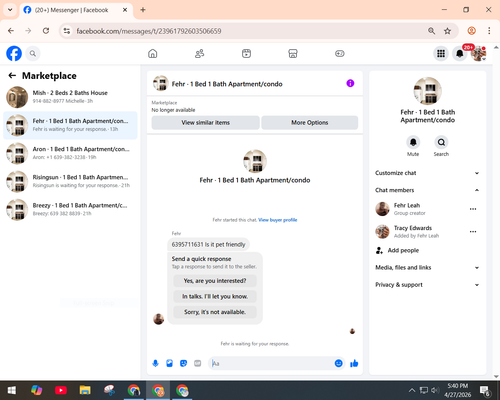The width and height of the screenshot is (500, 400).
Task: Click the listing header photo in chat title
Action: [161, 83]
